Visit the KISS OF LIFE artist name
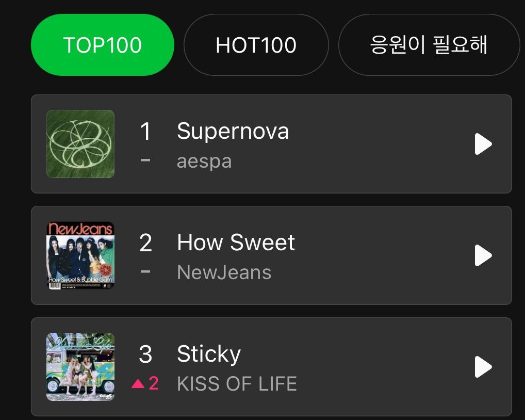 [x=237, y=384]
